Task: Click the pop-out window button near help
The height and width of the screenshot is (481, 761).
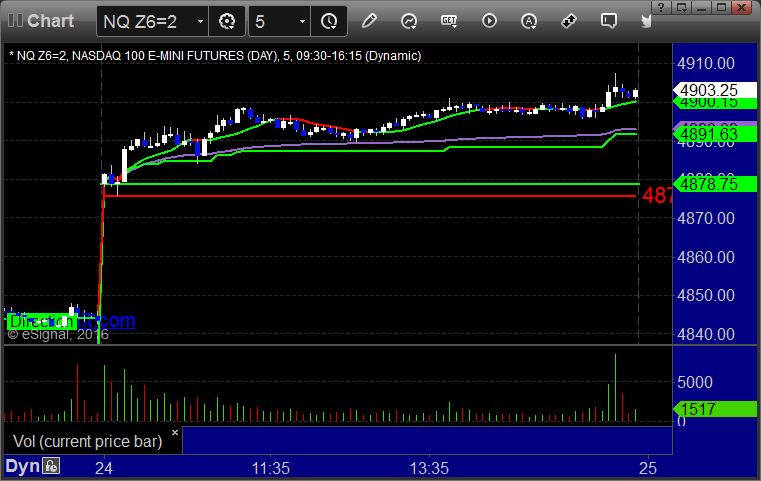Action: click(681, 7)
